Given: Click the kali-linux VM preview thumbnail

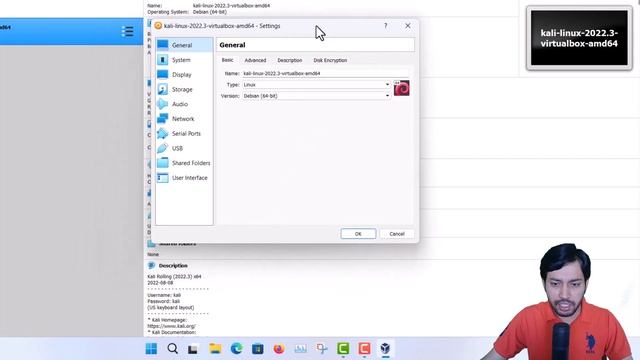Looking at the screenshot, I should [x=579, y=38].
